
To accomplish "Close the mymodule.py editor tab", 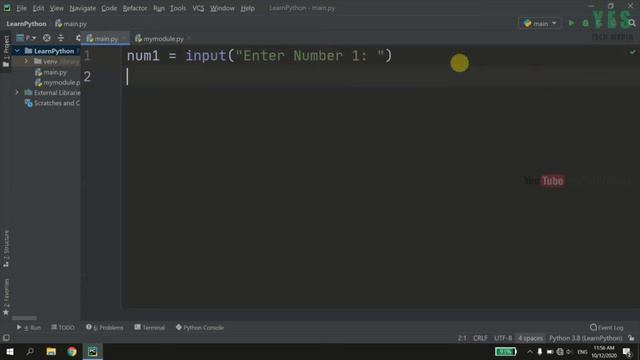I will pyautogui.click(x=189, y=39).
